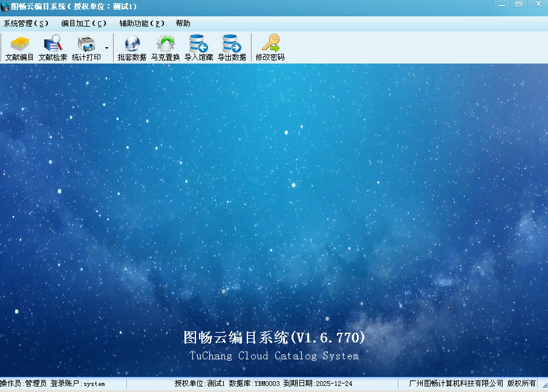Open 修改密码 change password key icon
Image resolution: width=548 pixels, height=392 pixels.
pos(270,48)
